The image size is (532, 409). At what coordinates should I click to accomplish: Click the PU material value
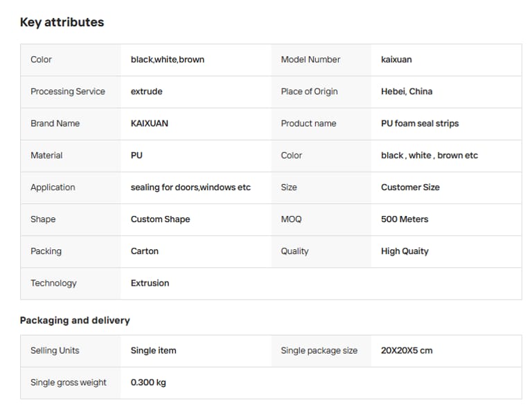pyautogui.click(x=136, y=155)
